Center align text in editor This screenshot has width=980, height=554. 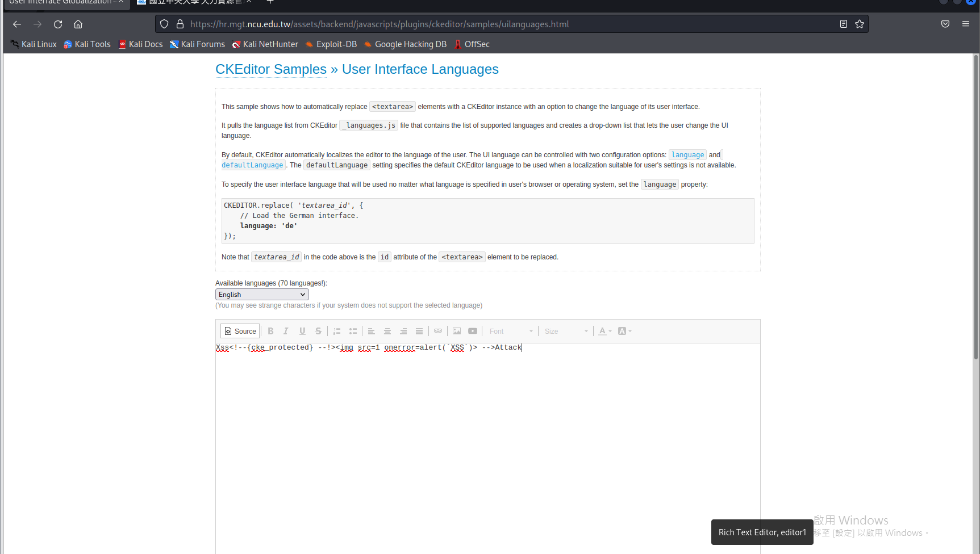[387, 331]
